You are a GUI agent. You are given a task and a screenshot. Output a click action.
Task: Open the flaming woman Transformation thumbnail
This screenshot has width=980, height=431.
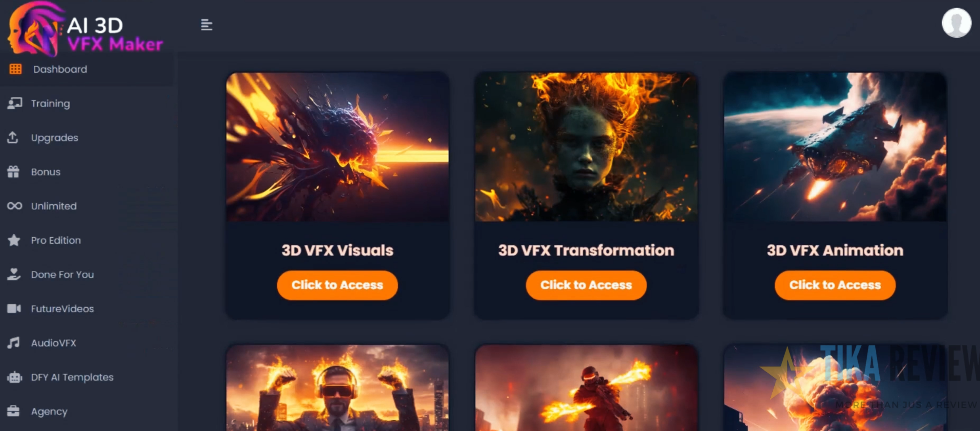point(586,147)
